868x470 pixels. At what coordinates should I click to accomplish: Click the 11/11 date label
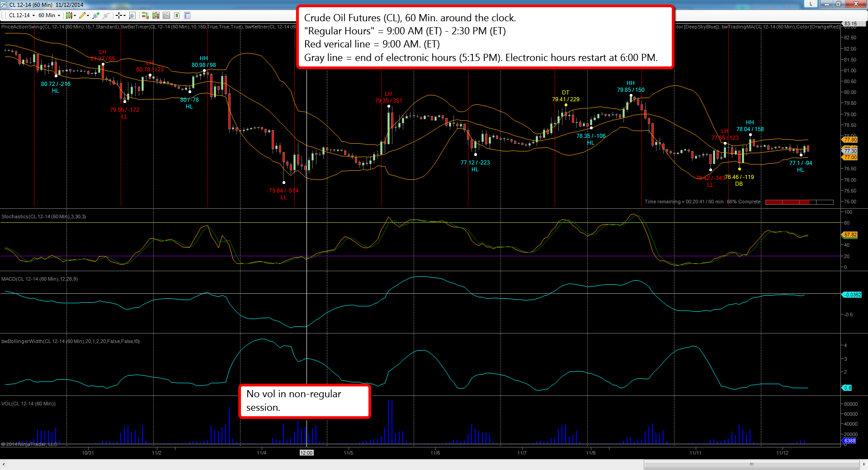tap(695, 453)
